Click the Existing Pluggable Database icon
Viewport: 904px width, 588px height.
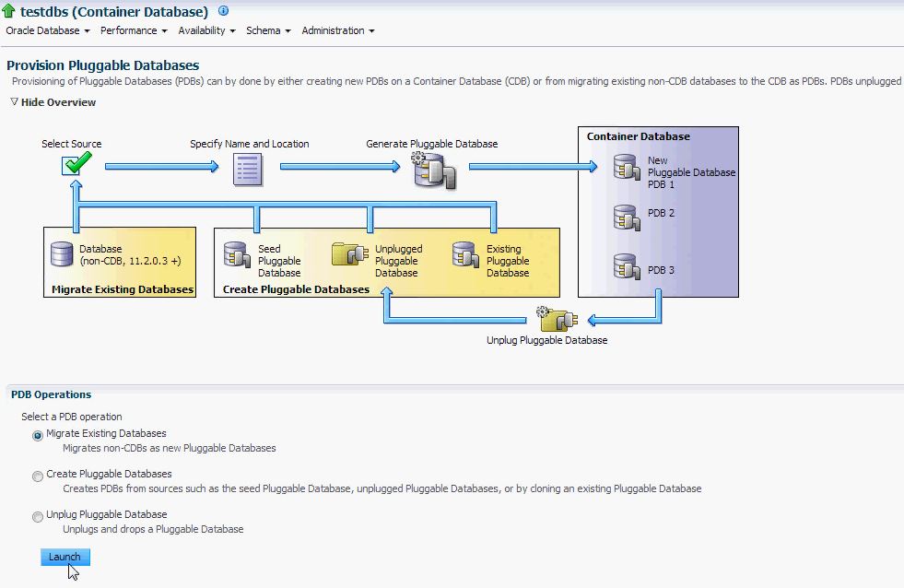[x=465, y=255]
